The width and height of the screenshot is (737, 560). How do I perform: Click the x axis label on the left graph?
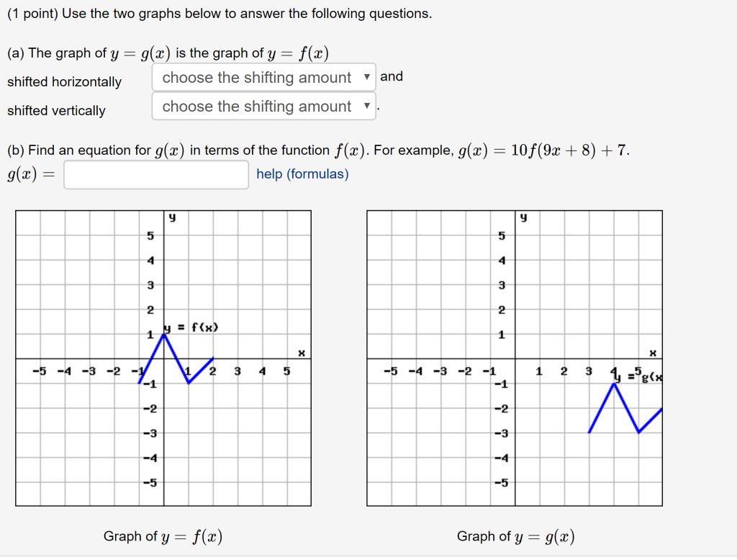click(x=302, y=352)
